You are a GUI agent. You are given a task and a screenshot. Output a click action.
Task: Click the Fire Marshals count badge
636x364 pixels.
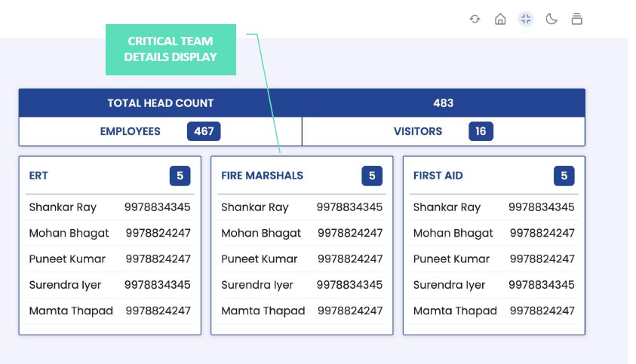(371, 176)
